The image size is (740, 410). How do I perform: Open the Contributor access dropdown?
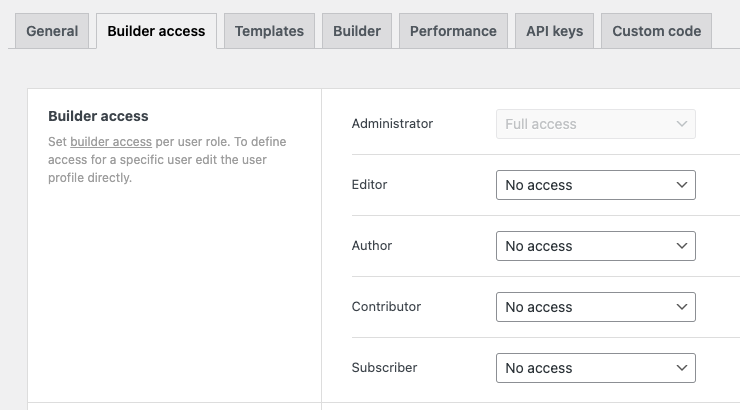point(596,307)
